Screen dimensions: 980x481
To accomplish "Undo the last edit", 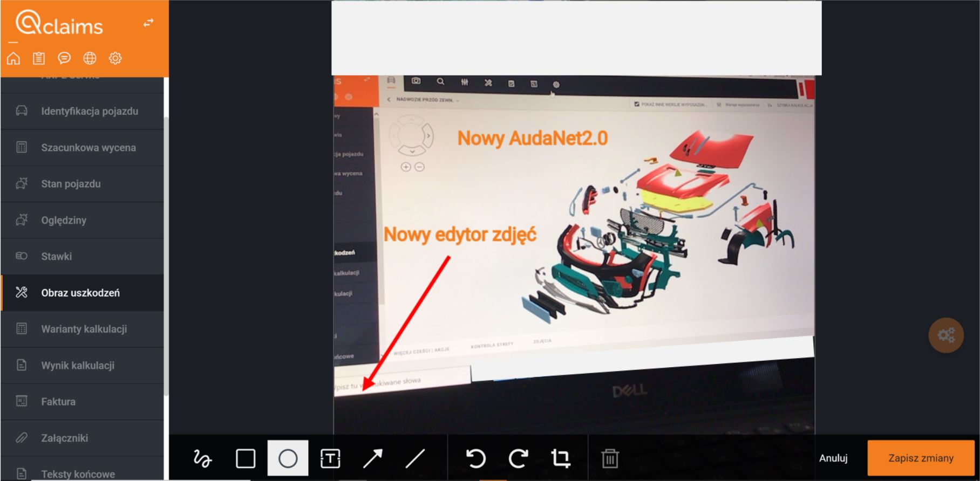I will [475, 458].
